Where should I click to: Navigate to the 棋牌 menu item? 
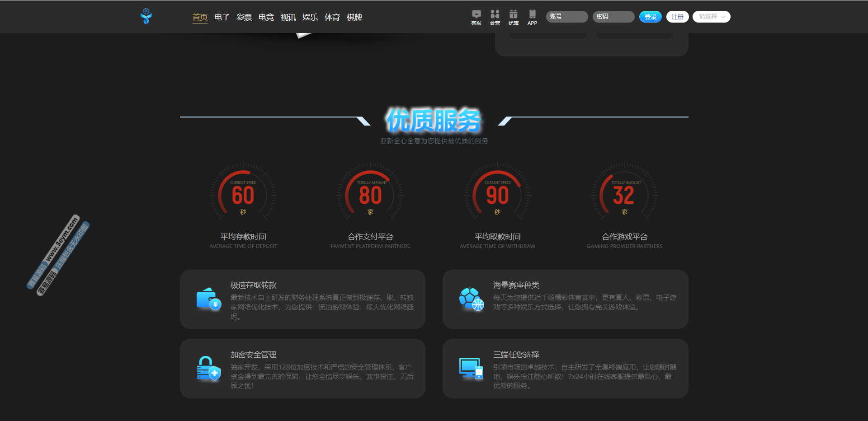point(354,17)
